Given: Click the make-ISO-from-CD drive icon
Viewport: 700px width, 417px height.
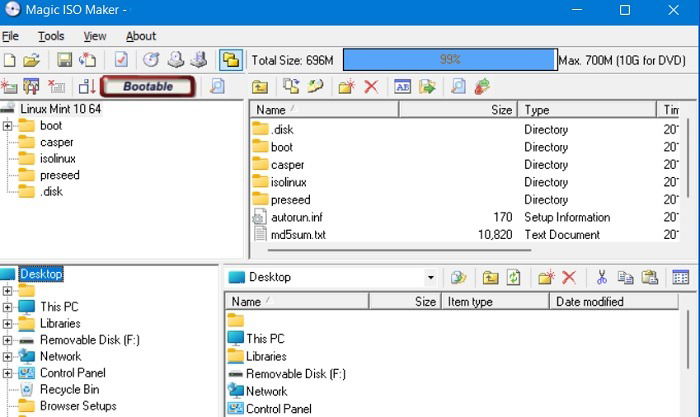Looking at the screenshot, I should point(175,60).
